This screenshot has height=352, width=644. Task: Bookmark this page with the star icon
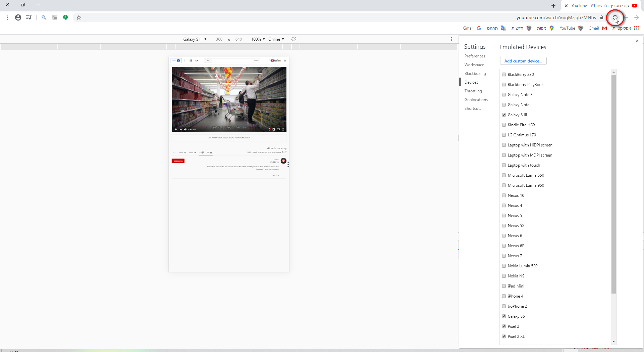pos(79,17)
